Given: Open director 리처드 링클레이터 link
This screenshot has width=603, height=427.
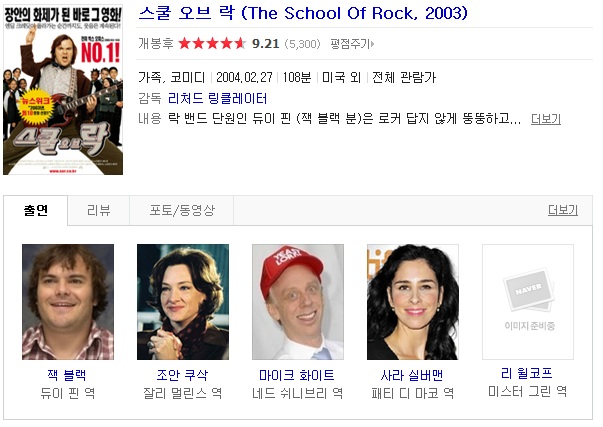Looking at the screenshot, I should click(217, 98).
